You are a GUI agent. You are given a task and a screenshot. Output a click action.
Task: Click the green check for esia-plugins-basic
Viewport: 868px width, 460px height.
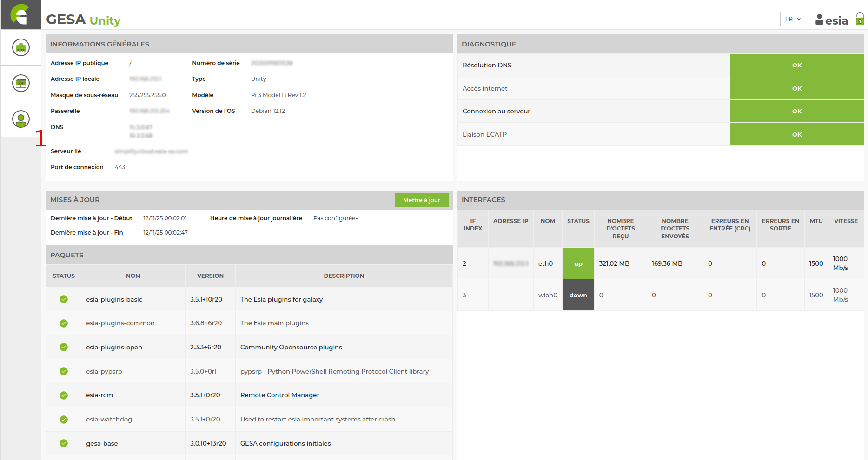64,299
